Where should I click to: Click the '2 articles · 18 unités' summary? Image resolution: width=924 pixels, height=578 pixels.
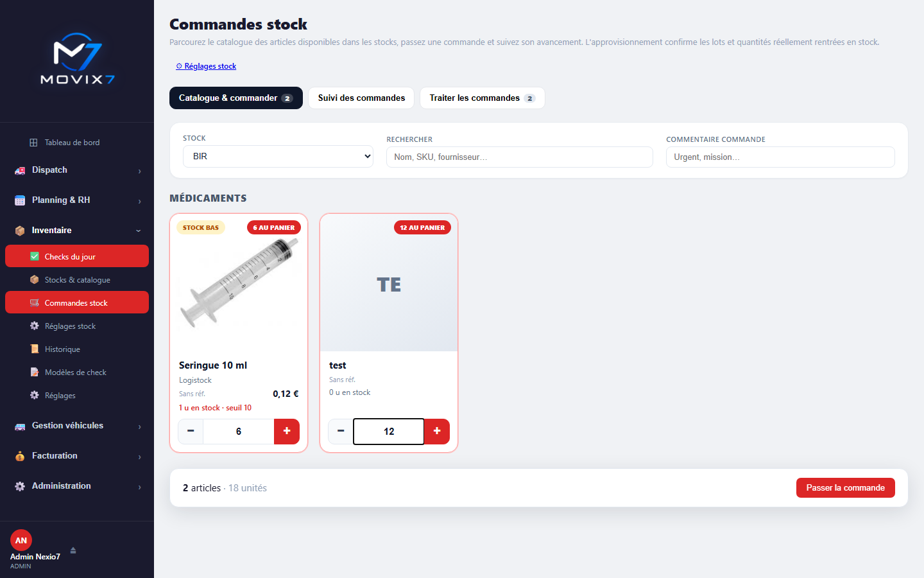(225, 487)
